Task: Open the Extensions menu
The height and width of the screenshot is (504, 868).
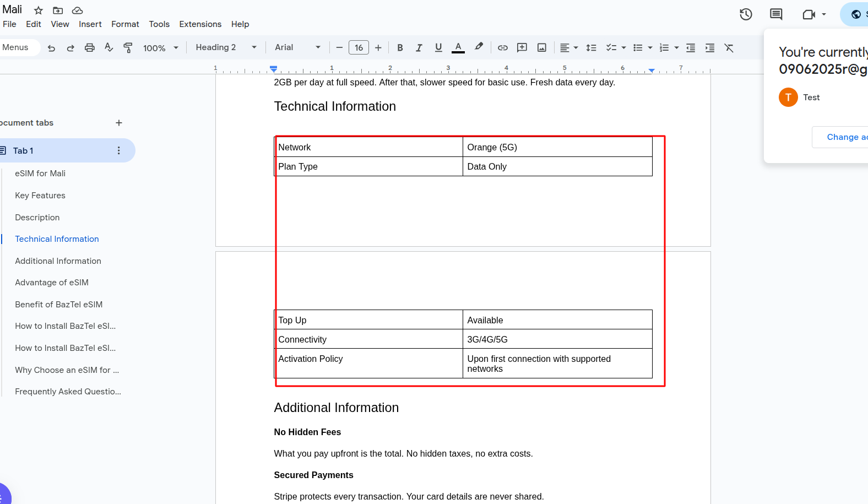Action: (x=200, y=24)
